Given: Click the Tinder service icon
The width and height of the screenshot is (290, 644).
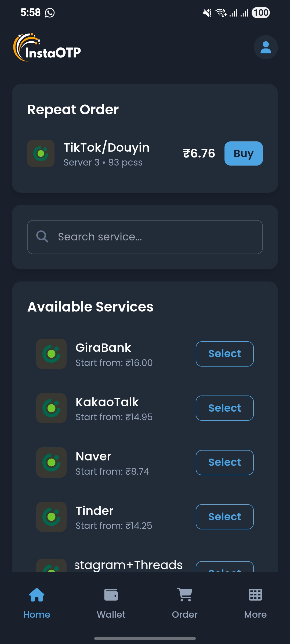Looking at the screenshot, I should pyautogui.click(x=51, y=517).
